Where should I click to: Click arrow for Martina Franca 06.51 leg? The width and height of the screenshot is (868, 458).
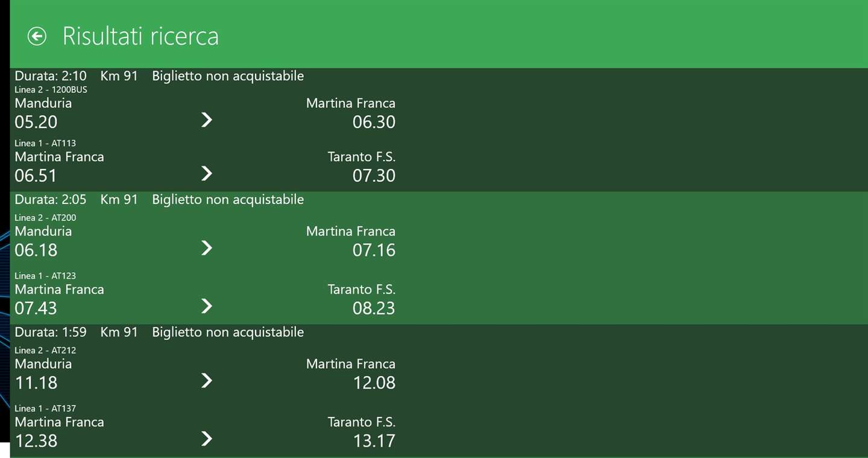point(207,174)
